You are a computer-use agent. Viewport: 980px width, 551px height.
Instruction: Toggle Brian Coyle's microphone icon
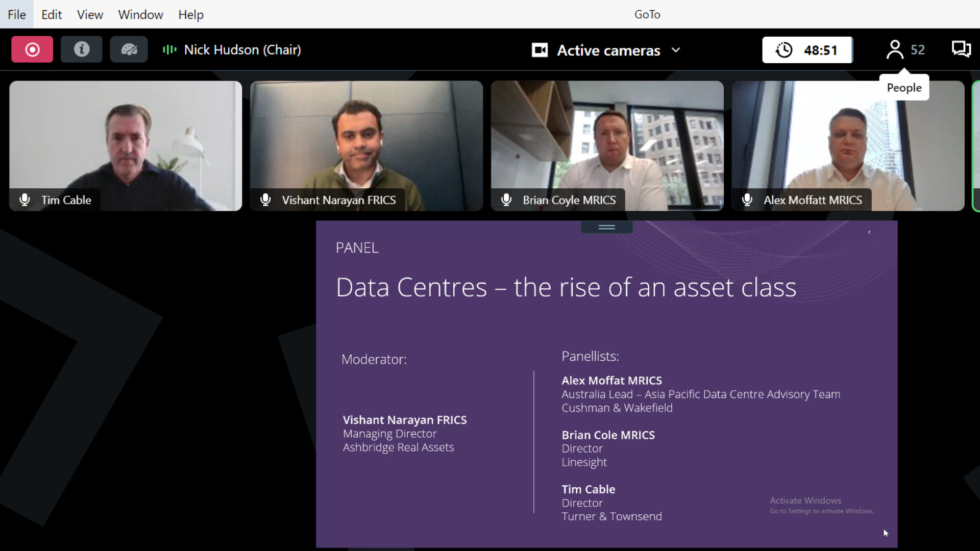506,200
